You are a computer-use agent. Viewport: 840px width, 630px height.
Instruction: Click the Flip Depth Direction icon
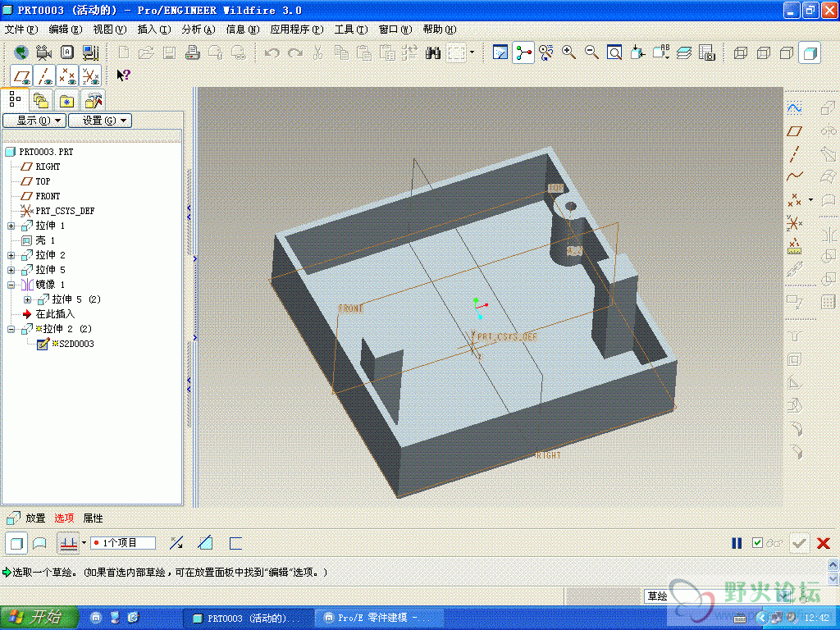(x=176, y=543)
